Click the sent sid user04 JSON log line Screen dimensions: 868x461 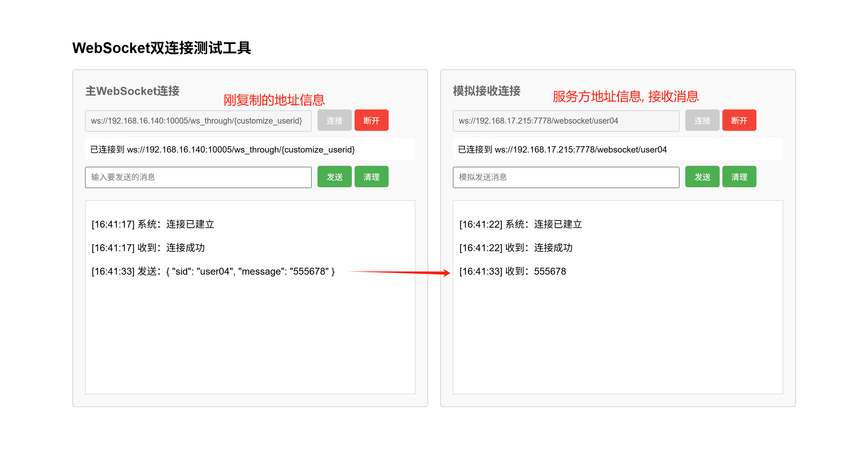coord(213,271)
